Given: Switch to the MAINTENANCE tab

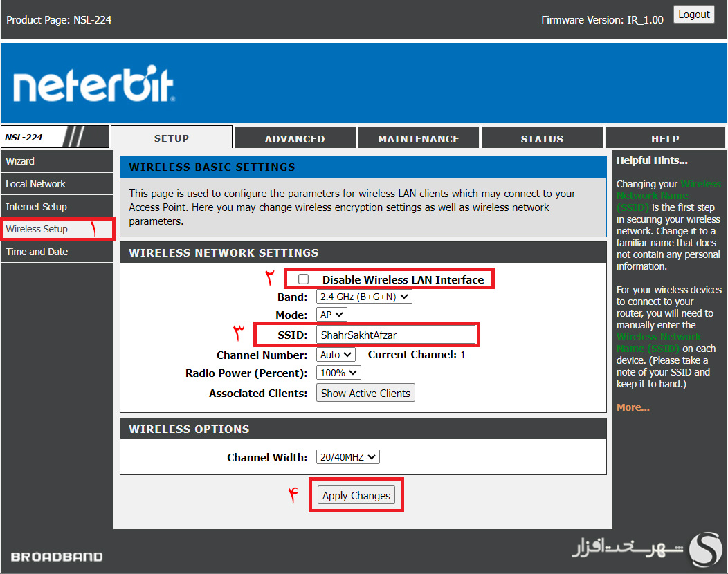Looking at the screenshot, I should 418,137.
